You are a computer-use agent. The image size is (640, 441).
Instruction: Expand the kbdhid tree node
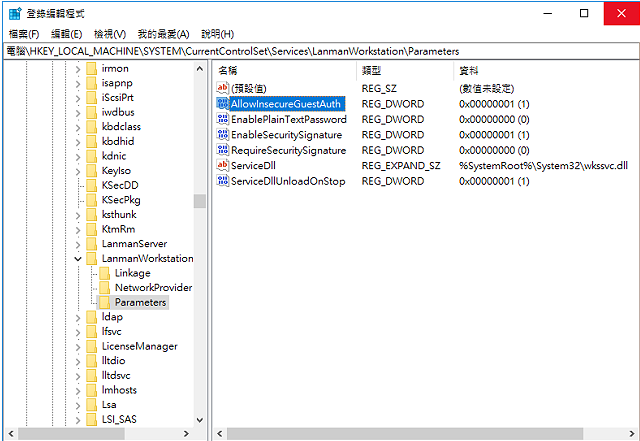(78, 142)
